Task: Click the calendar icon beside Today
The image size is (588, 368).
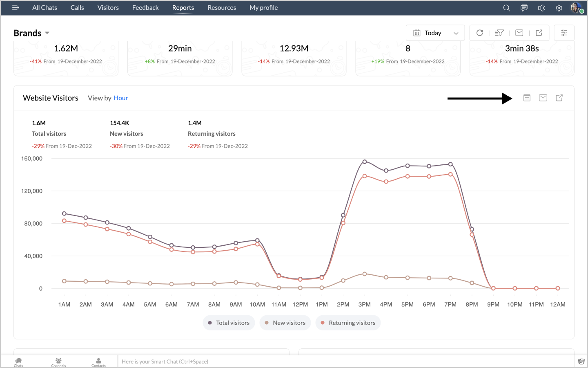Action: (417, 33)
